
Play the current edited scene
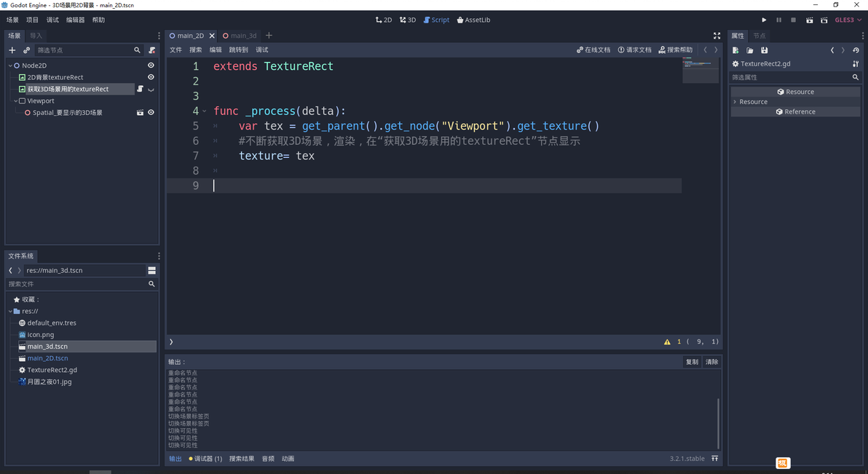coord(809,20)
